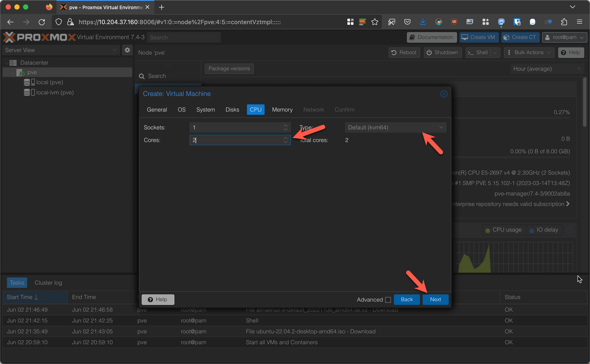The width and height of the screenshot is (590, 364).
Task: Bookmark this page with the star icon
Action: [374, 22]
